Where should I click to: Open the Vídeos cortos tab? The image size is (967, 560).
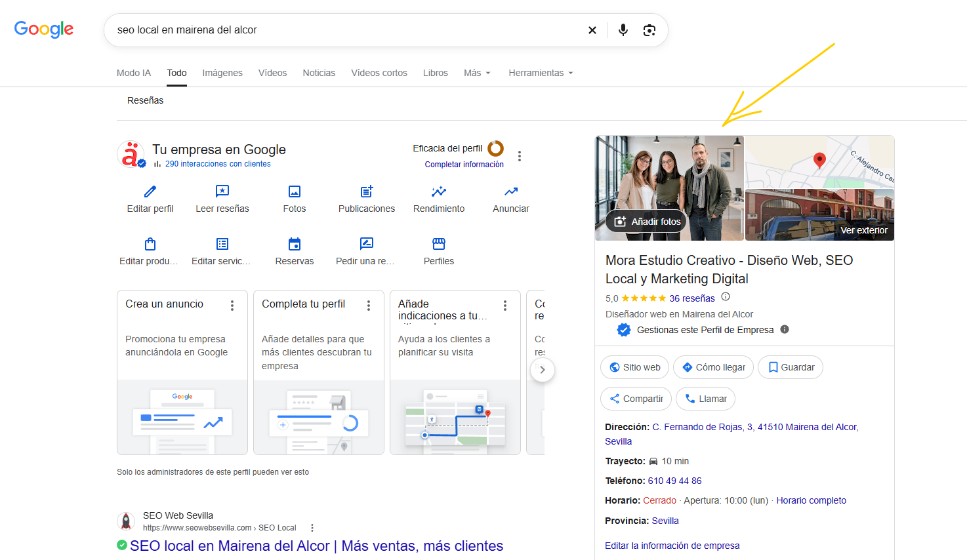click(379, 73)
